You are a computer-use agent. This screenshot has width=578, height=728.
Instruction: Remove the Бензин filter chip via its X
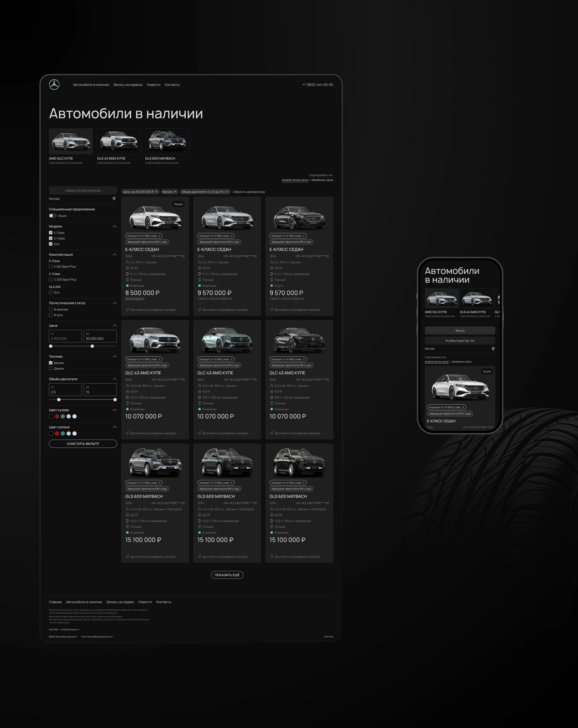pyautogui.click(x=176, y=192)
